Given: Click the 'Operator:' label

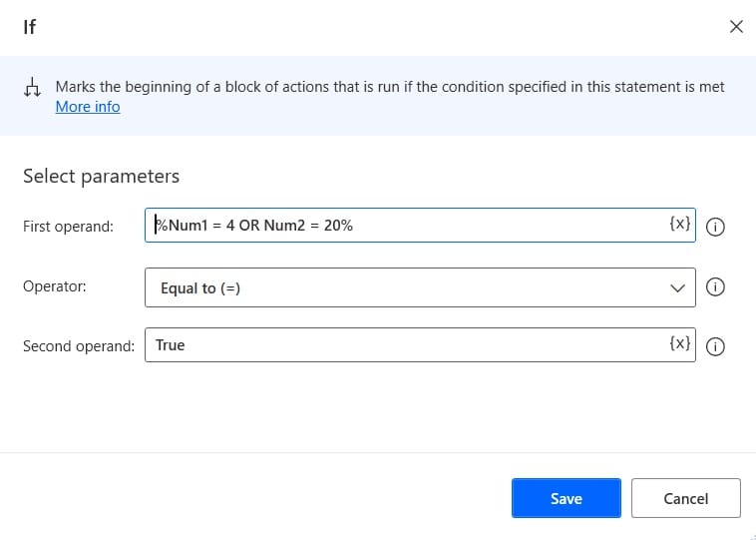Looking at the screenshot, I should point(55,286).
